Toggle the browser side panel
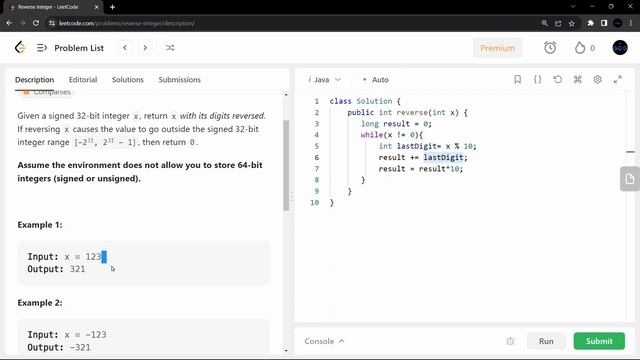The image size is (640, 360). pyautogui.click(x=604, y=23)
